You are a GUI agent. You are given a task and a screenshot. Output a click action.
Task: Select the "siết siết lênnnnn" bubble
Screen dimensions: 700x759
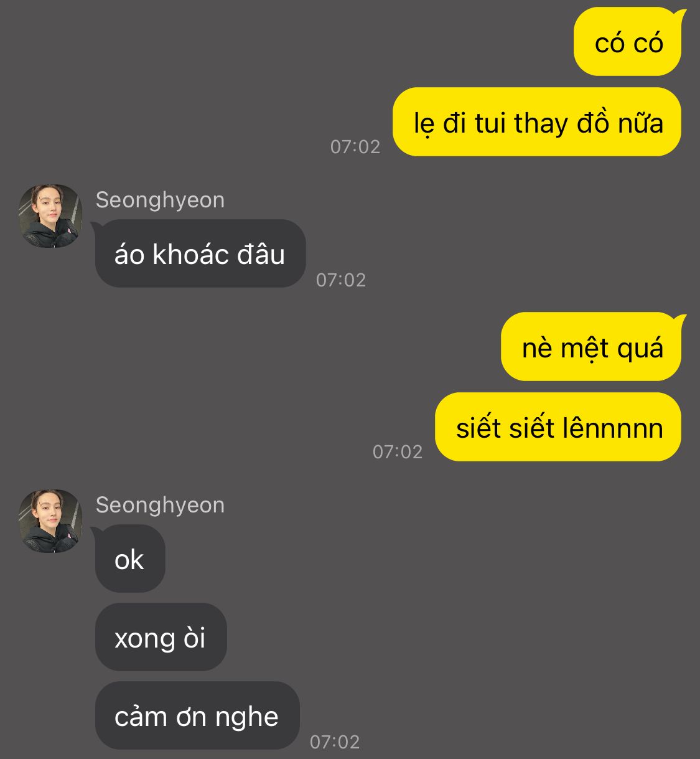tap(558, 428)
